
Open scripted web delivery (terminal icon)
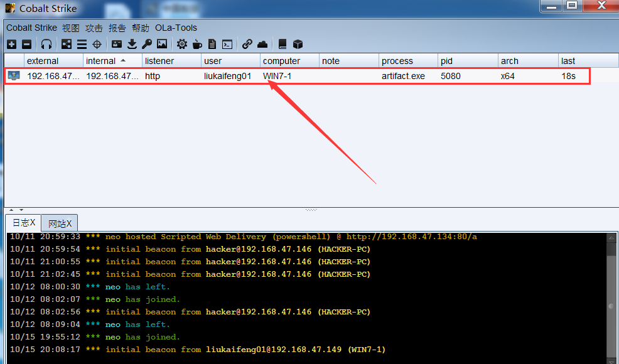click(x=227, y=44)
